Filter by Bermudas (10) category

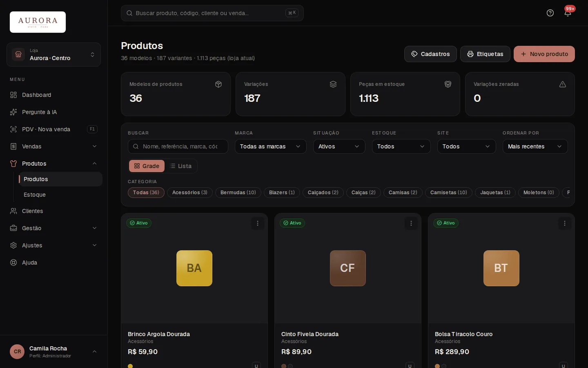[238, 193]
